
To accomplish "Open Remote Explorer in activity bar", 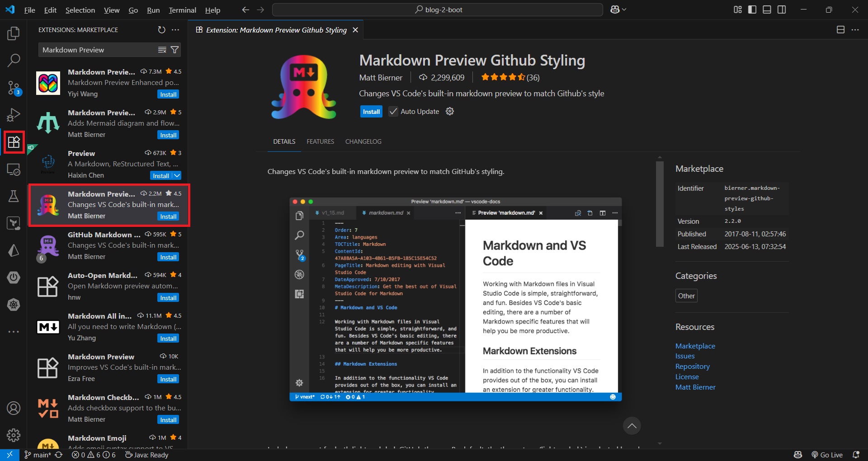I will click(x=14, y=169).
